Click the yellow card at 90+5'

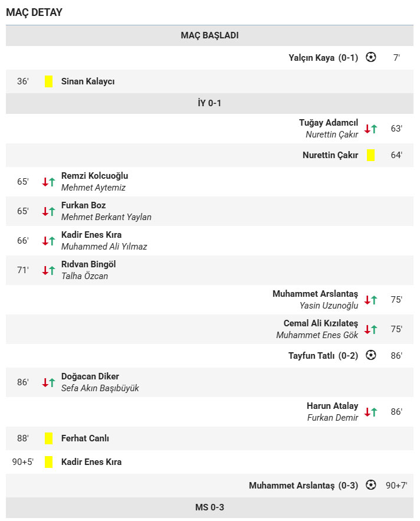click(x=48, y=462)
